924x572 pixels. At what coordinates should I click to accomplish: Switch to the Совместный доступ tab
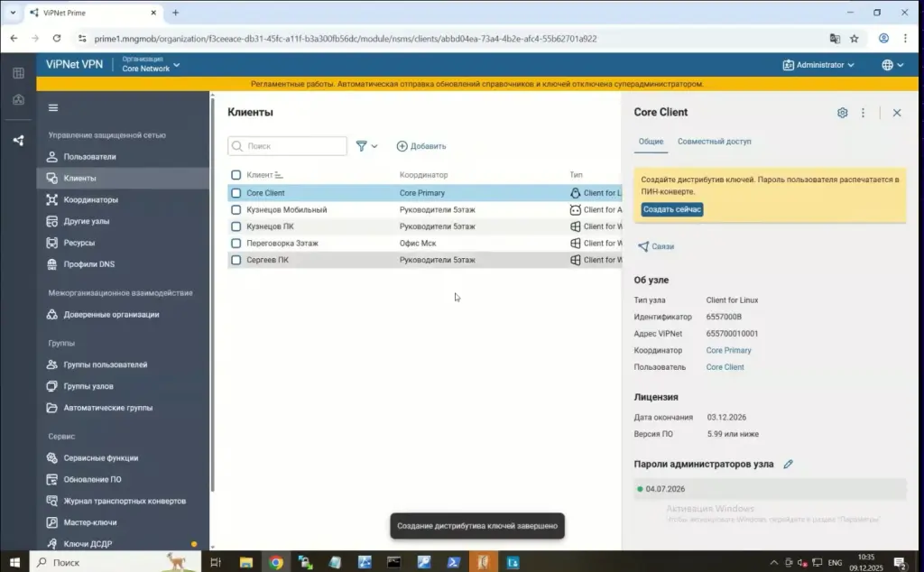715,142
